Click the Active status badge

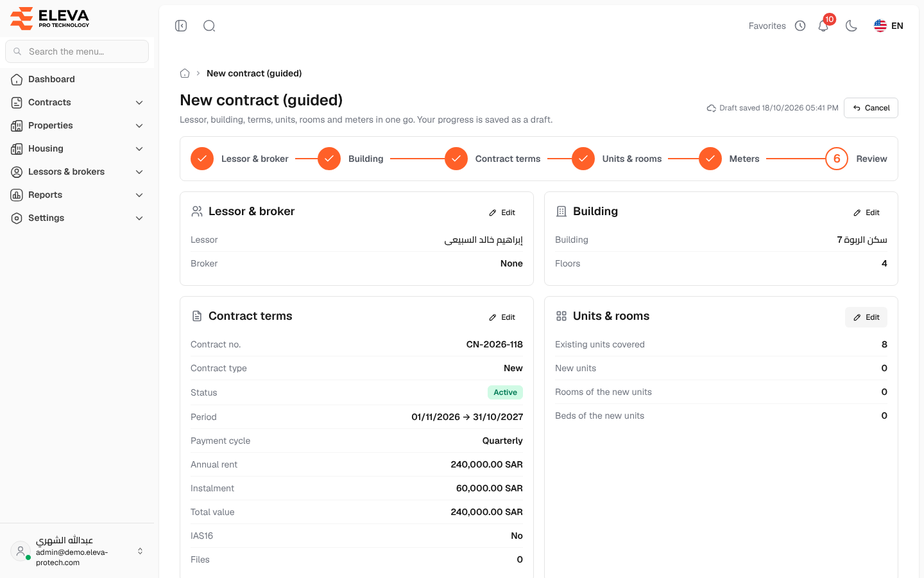[505, 392]
